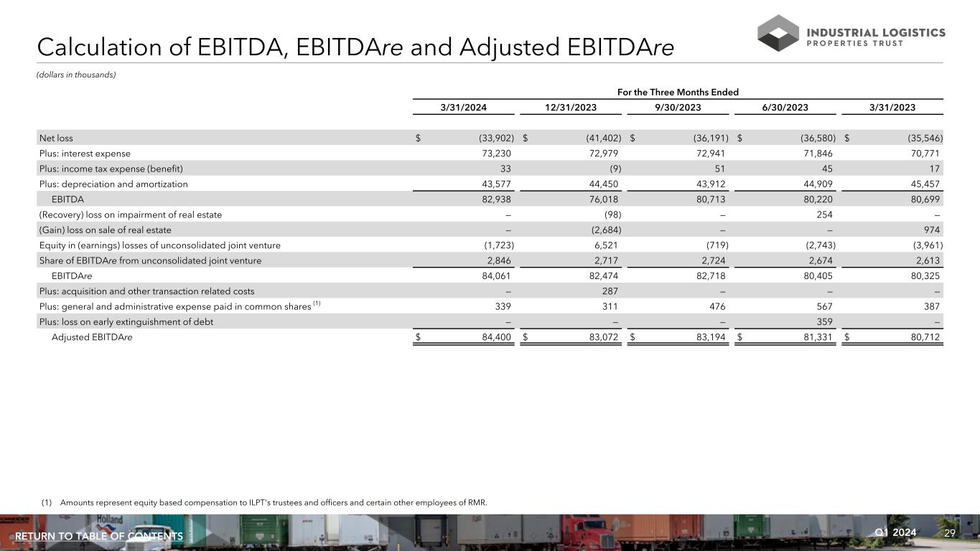This screenshot has width=980, height=551.
Task: Select interest expense value 72,979
Action: pyautogui.click(x=604, y=153)
